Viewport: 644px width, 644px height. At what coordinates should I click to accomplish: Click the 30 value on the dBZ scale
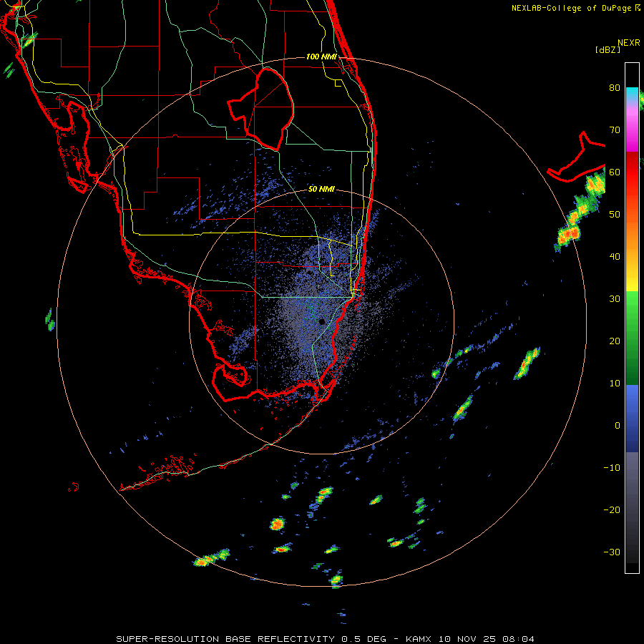click(615, 299)
